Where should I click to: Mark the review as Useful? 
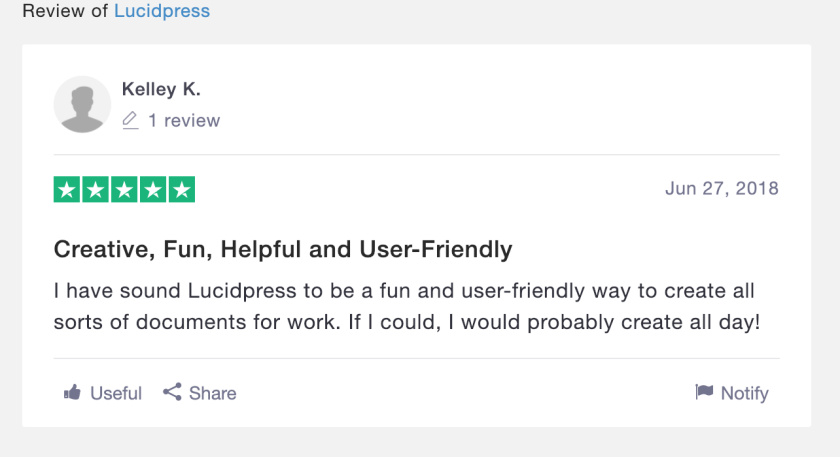coord(116,393)
